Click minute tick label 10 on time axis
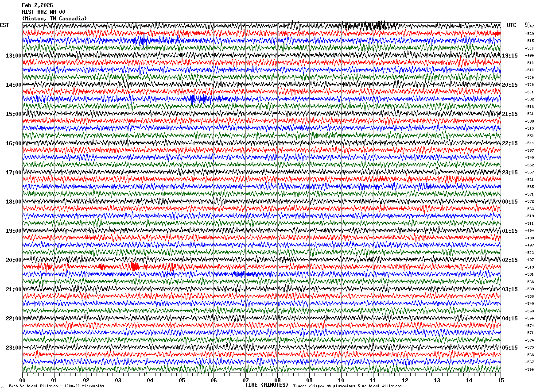The image size is (536, 392). coord(341,380)
